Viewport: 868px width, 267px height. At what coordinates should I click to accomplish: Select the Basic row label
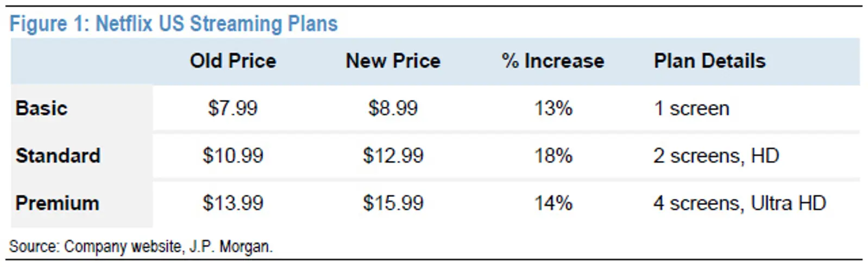pos(41,108)
